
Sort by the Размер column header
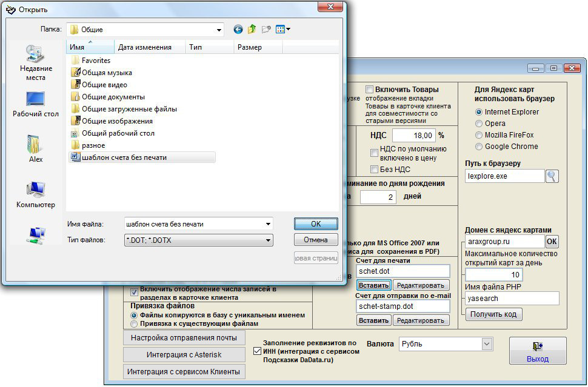pos(258,47)
